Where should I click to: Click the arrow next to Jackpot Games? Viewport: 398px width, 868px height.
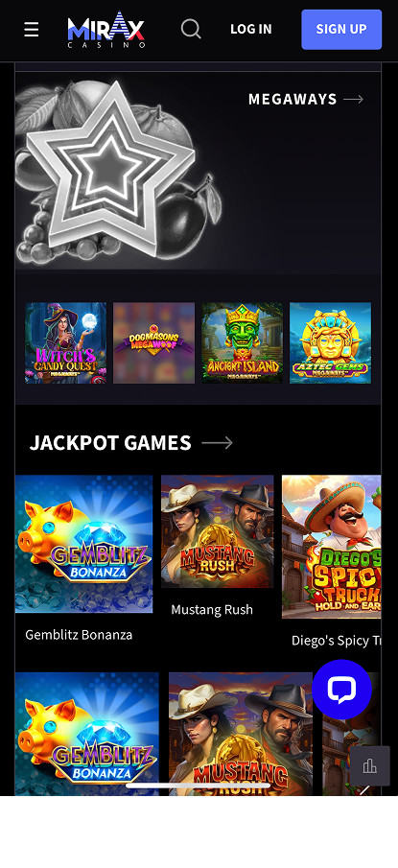(217, 442)
